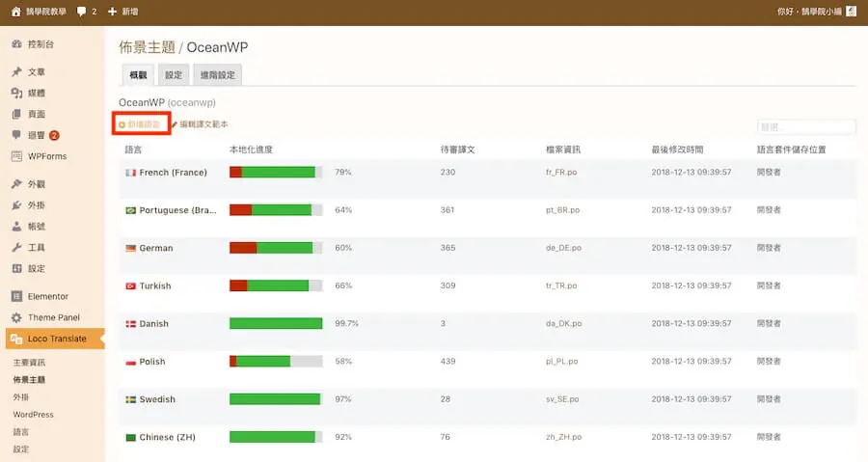Click the 工具 wrench icon in sidebar
Image resolution: width=868 pixels, height=462 pixels.
tap(16, 247)
